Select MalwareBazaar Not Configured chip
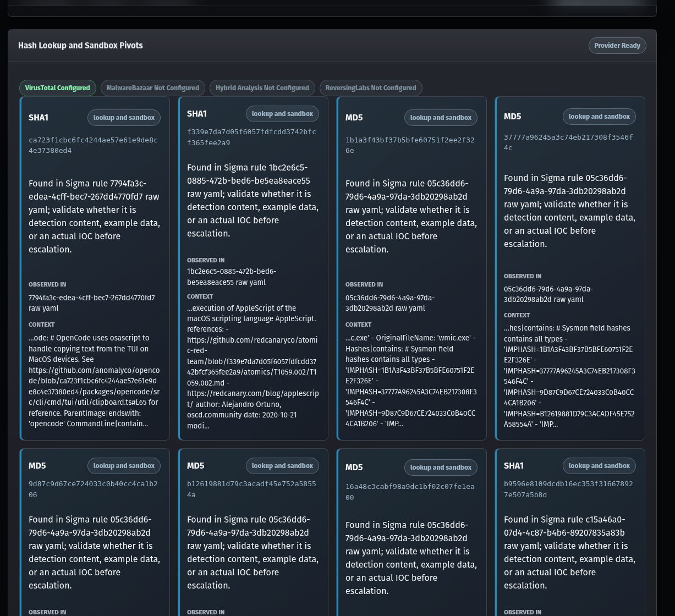The image size is (675, 616). click(153, 88)
